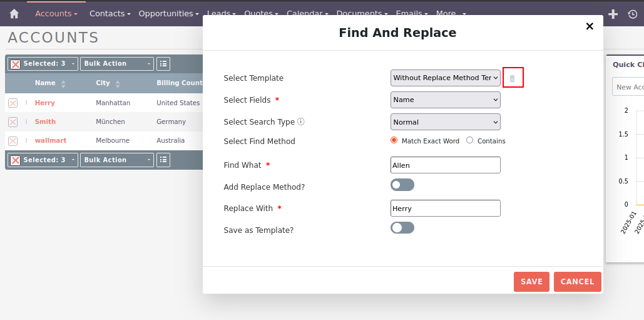Sort by City column arrows

pos(117,83)
